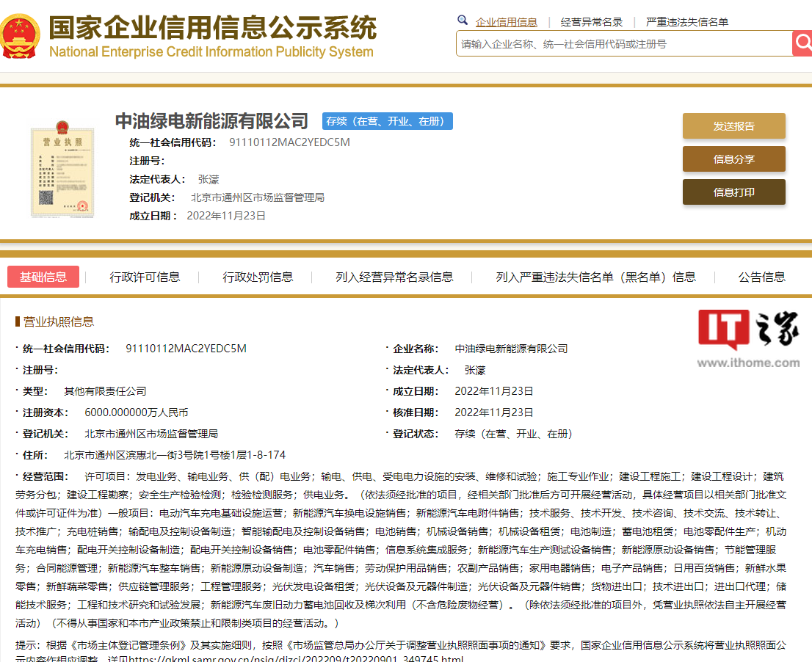Click the magnifier icon beside 企业信用信息

point(463,21)
